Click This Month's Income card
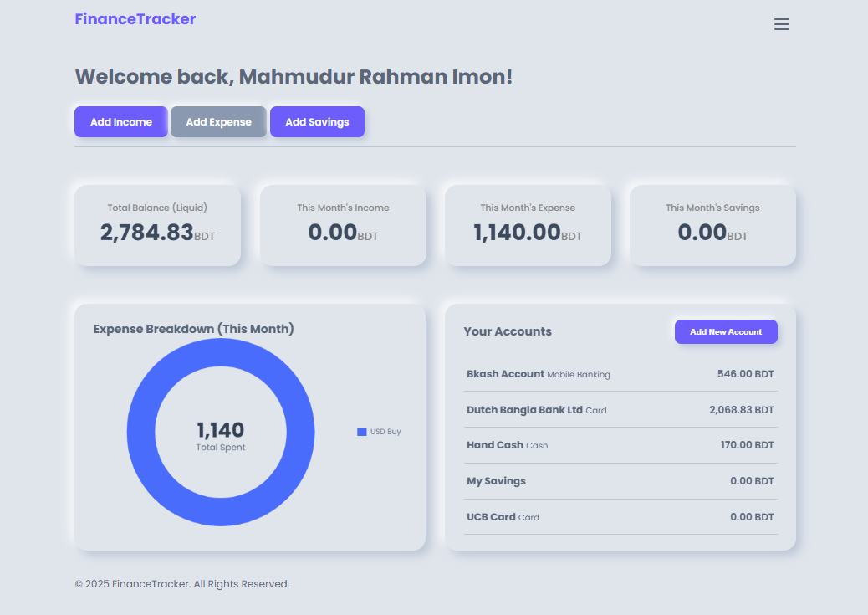Viewport: 868px width, 615px height. pos(343,224)
